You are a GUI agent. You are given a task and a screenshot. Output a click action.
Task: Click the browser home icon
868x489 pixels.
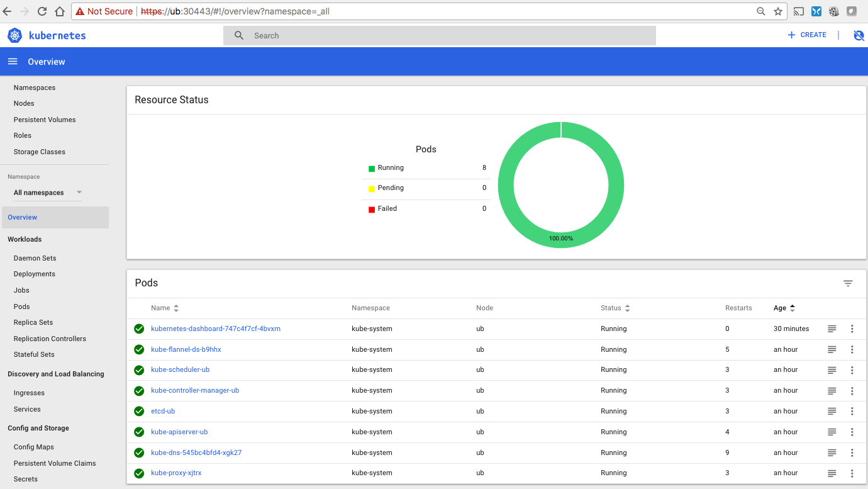[x=60, y=11]
